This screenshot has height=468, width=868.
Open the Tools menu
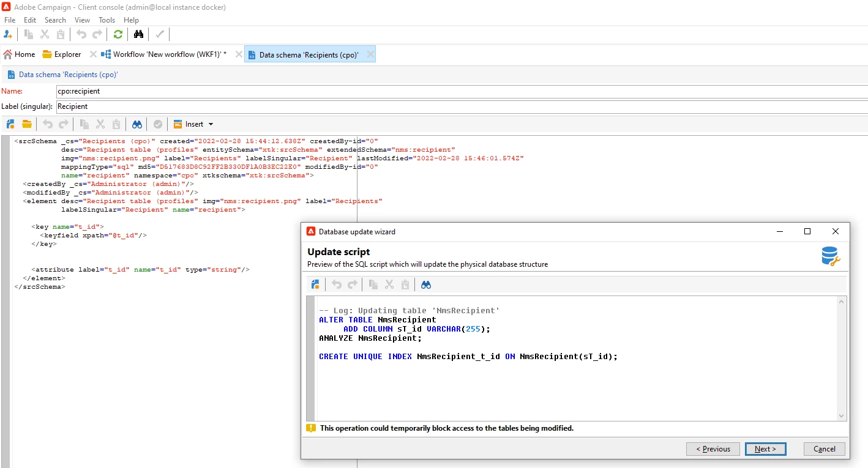point(107,20)
